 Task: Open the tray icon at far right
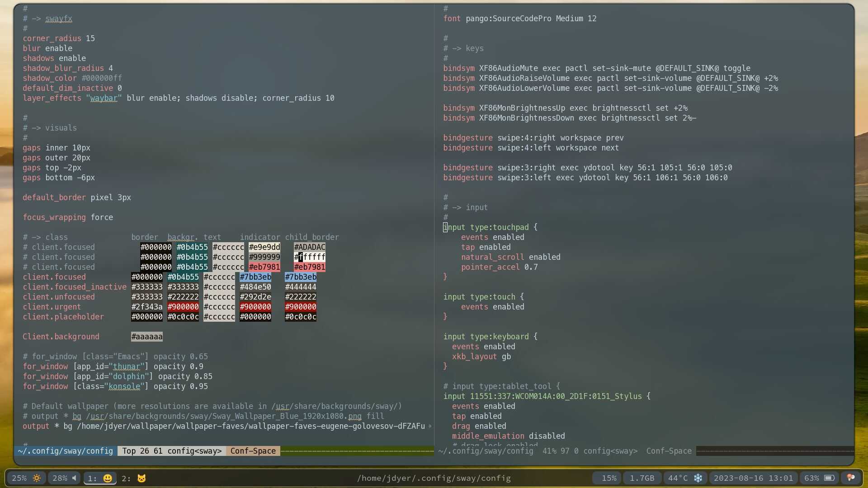point(850,478)
